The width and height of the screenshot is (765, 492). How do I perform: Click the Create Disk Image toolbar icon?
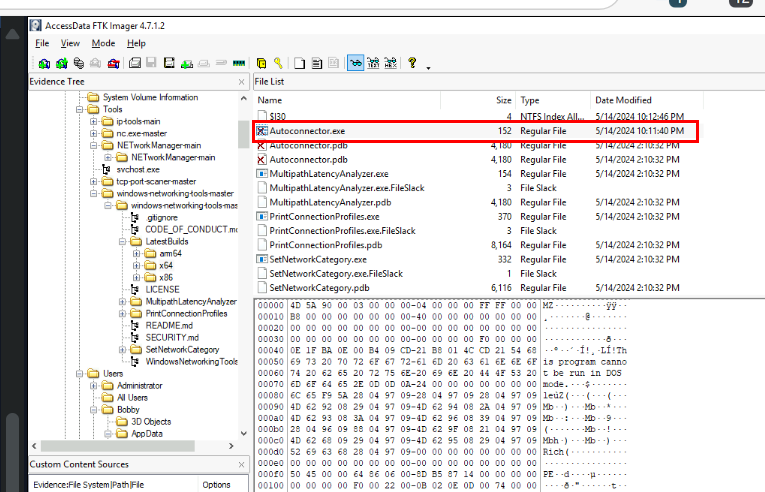click(134, 64)
